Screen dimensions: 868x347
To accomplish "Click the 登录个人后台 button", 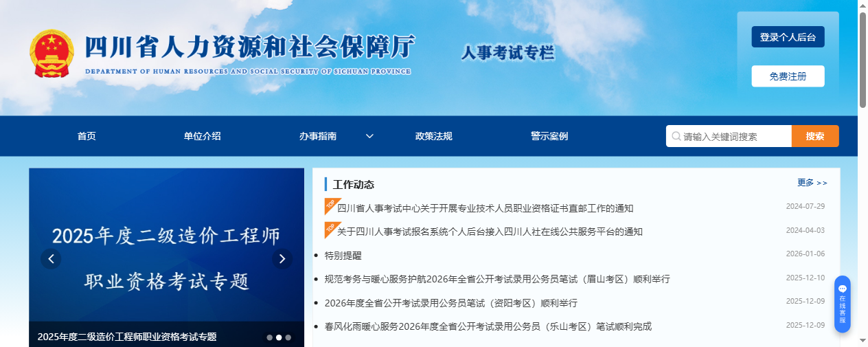I will [788, 37].
